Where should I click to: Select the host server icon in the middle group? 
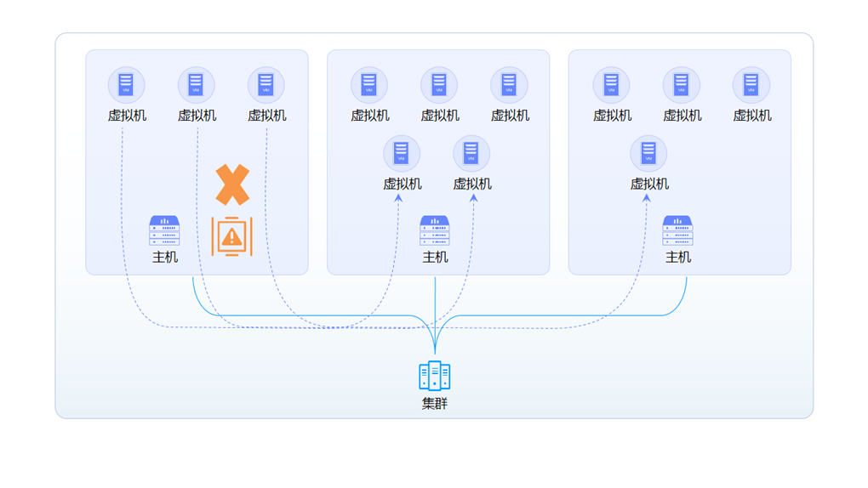point(435,230)
